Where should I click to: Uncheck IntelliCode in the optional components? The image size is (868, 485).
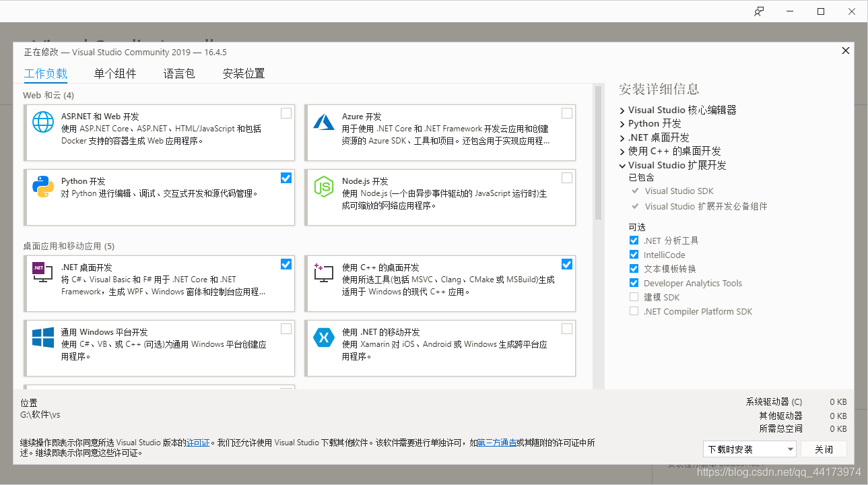(x=634, y=254)
